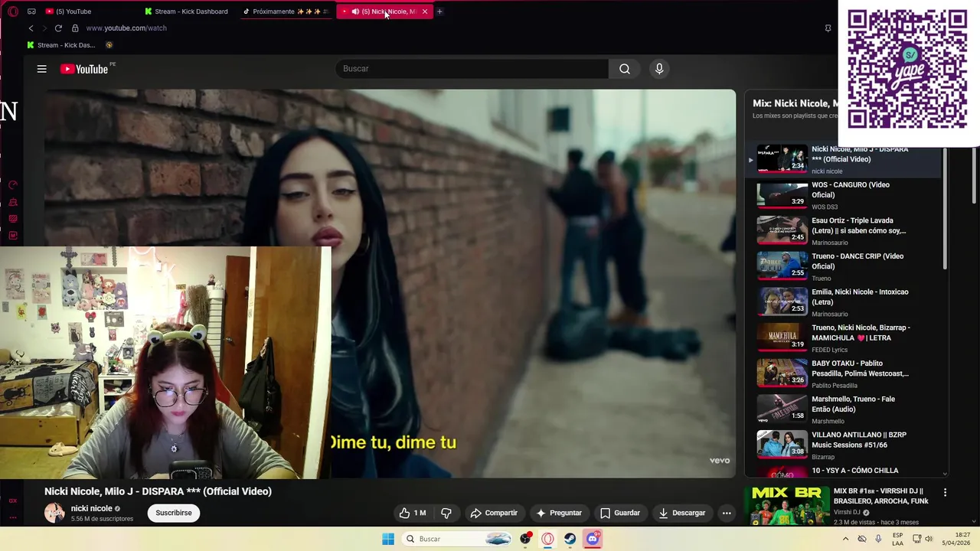Play 'Trueno - DANCE CRIP' from the mix
The height and width of the screenshot is (551, 980).
pyautogui.click(x=842, y=267)
